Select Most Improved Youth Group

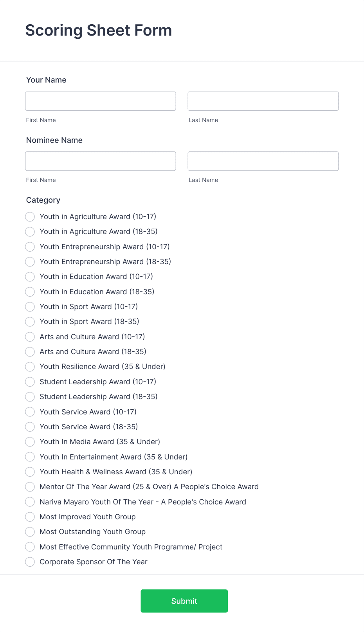pos(30,517)
